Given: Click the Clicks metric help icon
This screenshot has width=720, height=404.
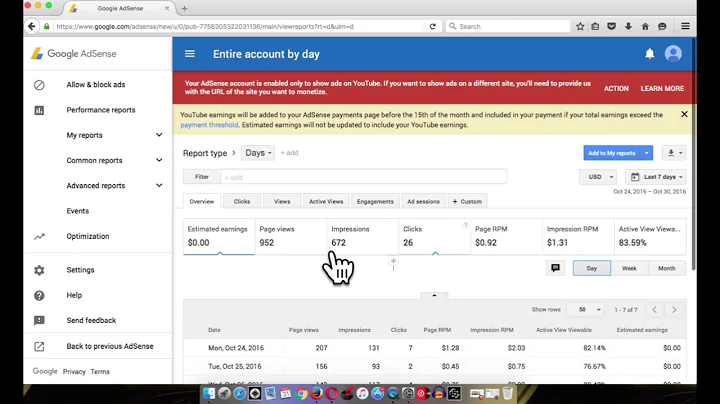Looking at the screenshot, I should tap(465, 225).
